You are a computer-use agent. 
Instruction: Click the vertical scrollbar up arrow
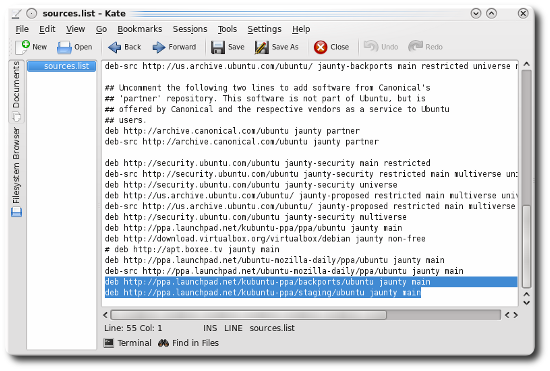point(526,64)
